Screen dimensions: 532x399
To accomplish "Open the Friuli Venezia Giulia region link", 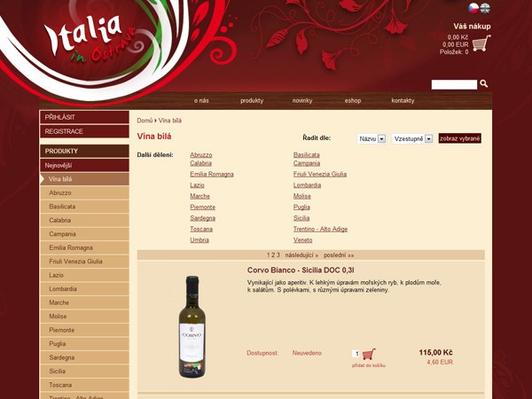I will tap(320, 174).
